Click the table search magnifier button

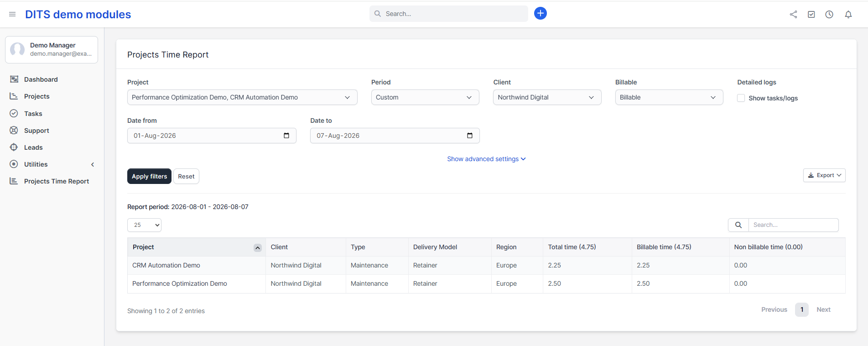tap(738, 225)
